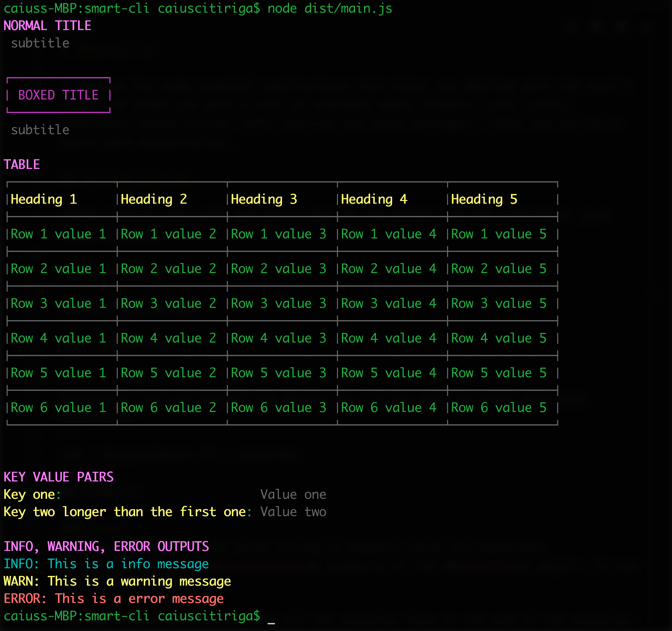
Task: Click the WARN warning message line
Action: pos(117,581)
